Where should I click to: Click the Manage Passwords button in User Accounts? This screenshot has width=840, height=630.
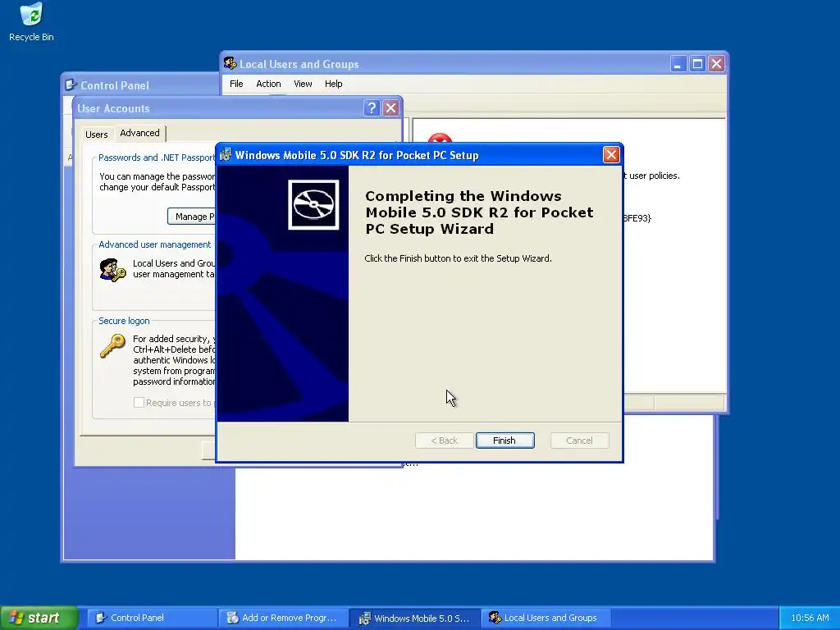coord(191,217)
